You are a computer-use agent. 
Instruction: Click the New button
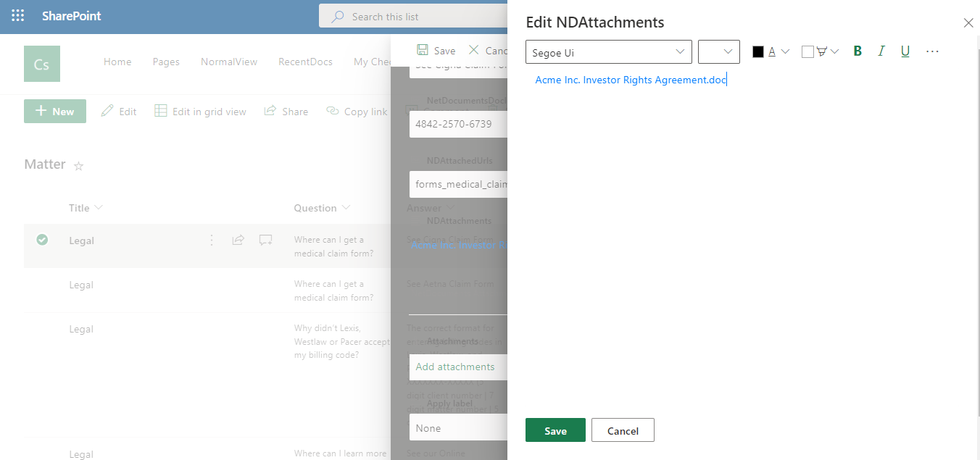tap(55, 112)
